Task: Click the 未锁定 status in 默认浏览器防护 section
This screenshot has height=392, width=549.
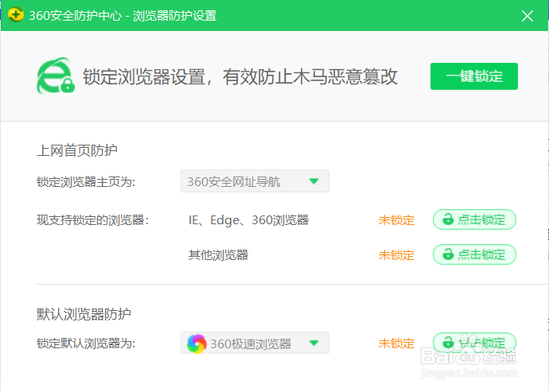Action: tap(396, 343)
